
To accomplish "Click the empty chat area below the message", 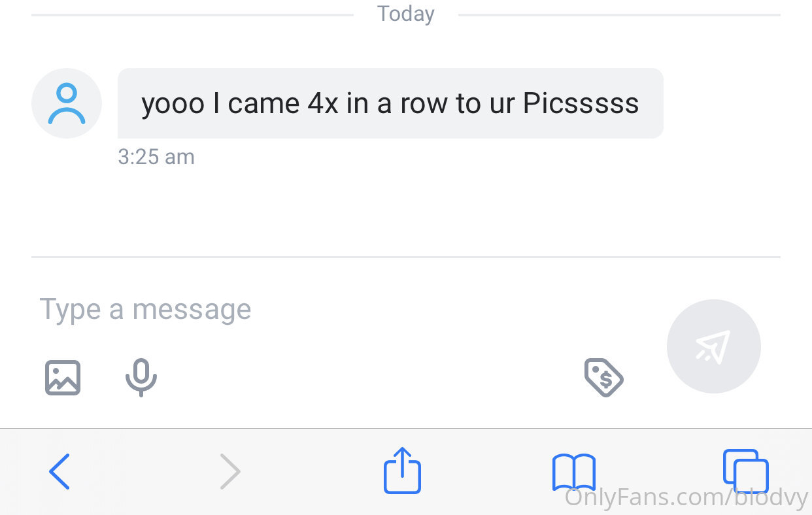I will [x=405, y=209].
